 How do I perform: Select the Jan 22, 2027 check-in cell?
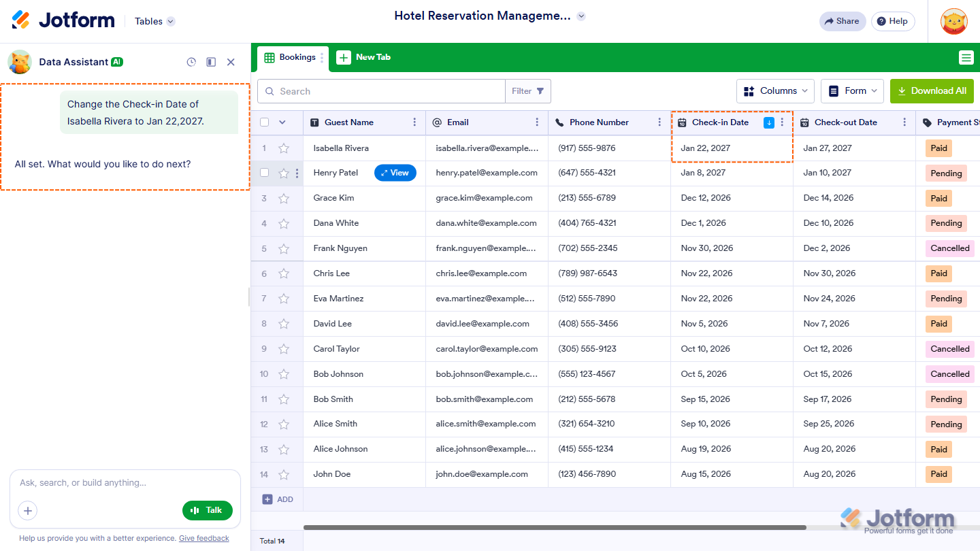pyautogui.click(x=732, y=148)
